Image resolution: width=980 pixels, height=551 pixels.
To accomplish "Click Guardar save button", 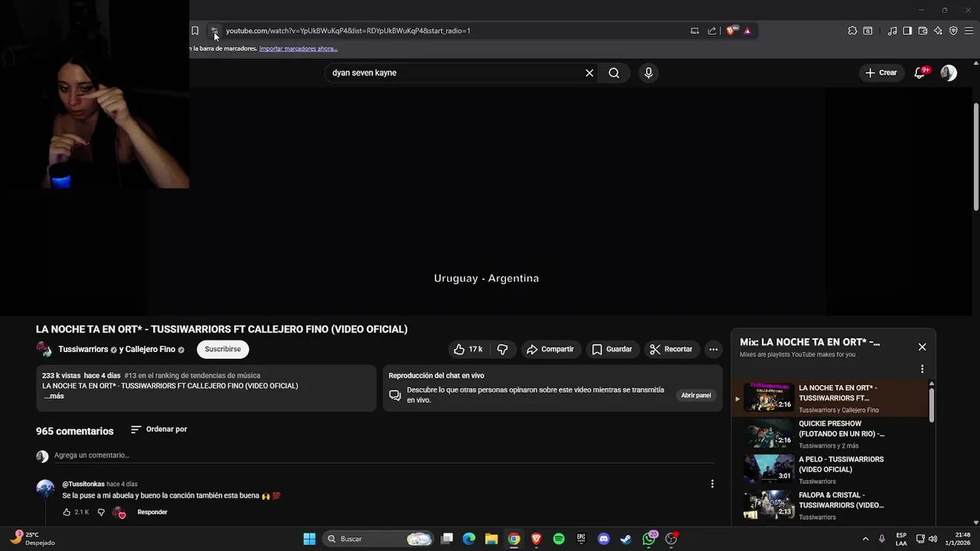I will (612, 349).
